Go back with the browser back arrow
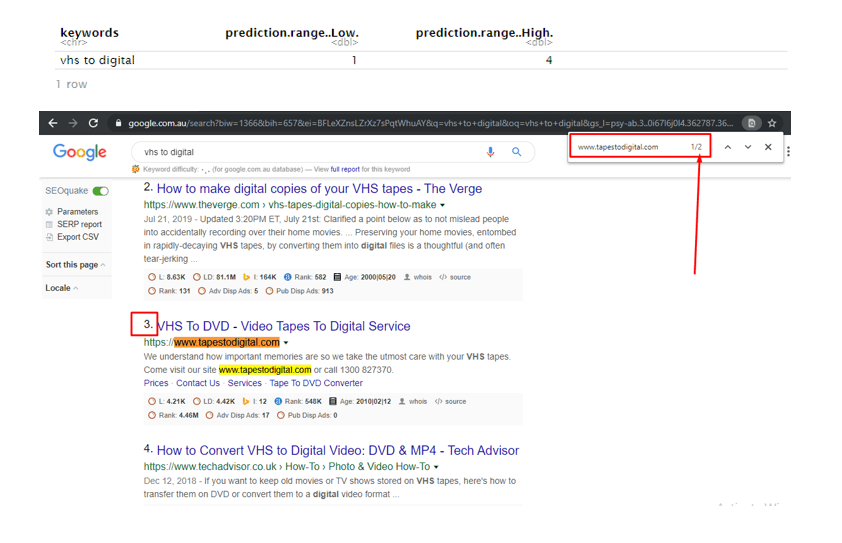Image resolution: width=842 pixels, height=543 pixels. 53,123
